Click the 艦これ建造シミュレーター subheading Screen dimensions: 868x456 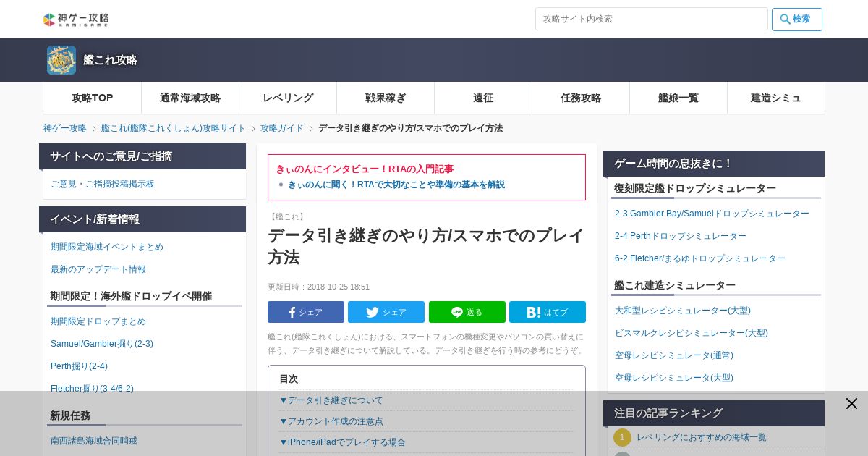click(675, 285)
